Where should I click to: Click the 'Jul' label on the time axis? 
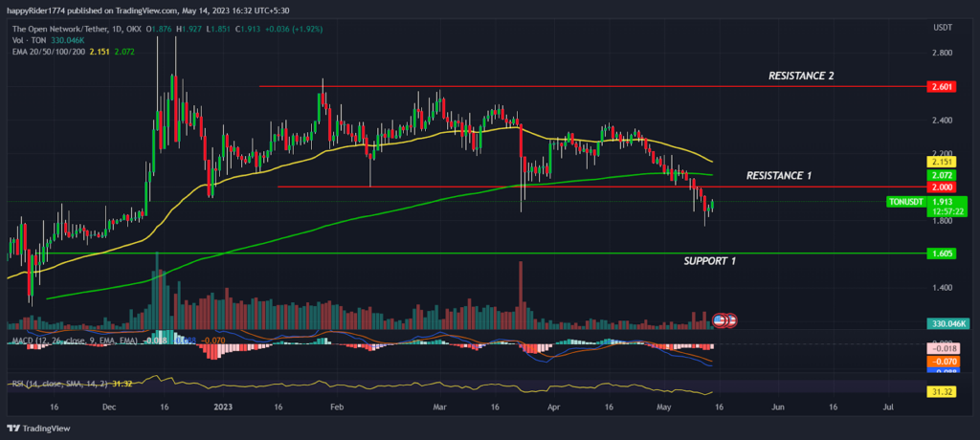click(889, 407)
